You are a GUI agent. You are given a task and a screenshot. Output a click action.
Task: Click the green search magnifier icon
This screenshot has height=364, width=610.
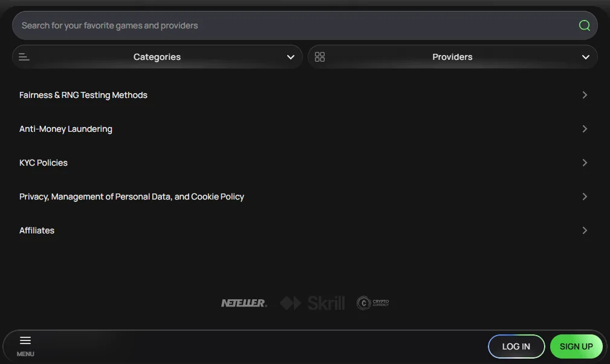[585, 25]
